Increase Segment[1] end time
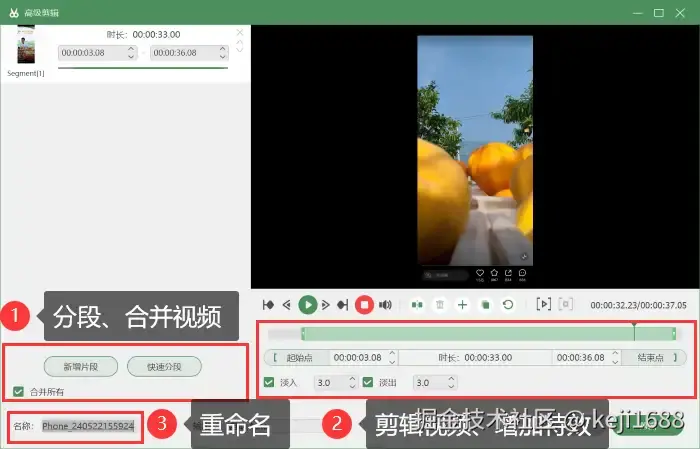This screenshot has width=700, height=449. click(x=223, y=49)
